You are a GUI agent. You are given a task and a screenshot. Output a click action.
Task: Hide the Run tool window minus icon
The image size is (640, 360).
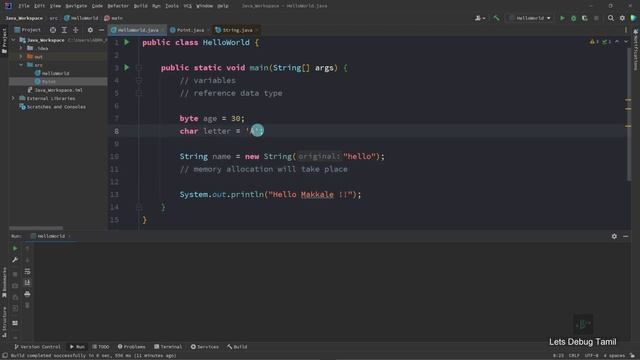click(626, 236)
